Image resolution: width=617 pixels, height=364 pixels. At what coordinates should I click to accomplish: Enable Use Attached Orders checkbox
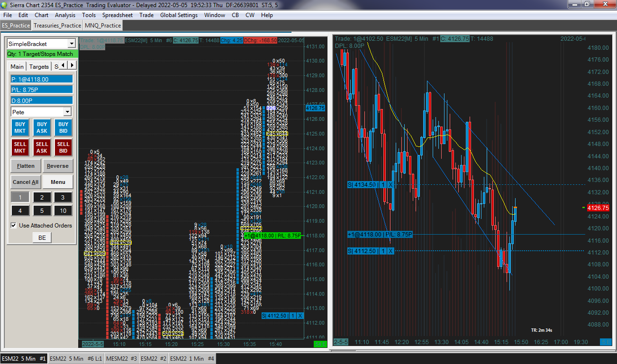pos(13,225)
